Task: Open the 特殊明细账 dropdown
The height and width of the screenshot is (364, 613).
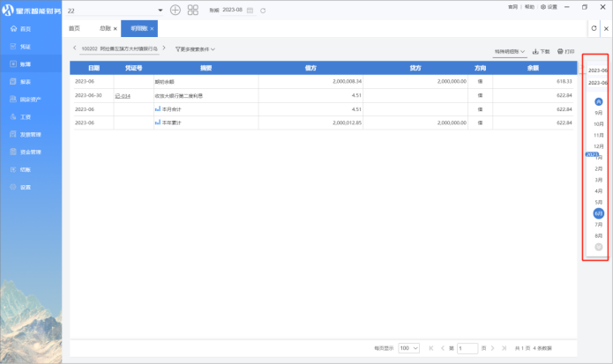Action: [509, 51]
